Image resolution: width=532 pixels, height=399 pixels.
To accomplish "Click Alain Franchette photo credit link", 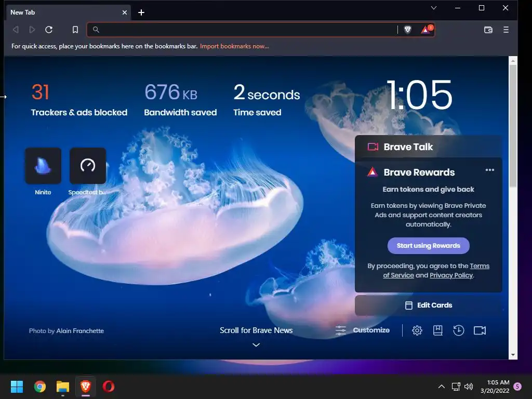I will pyautogui.click(x=80, y=331).
